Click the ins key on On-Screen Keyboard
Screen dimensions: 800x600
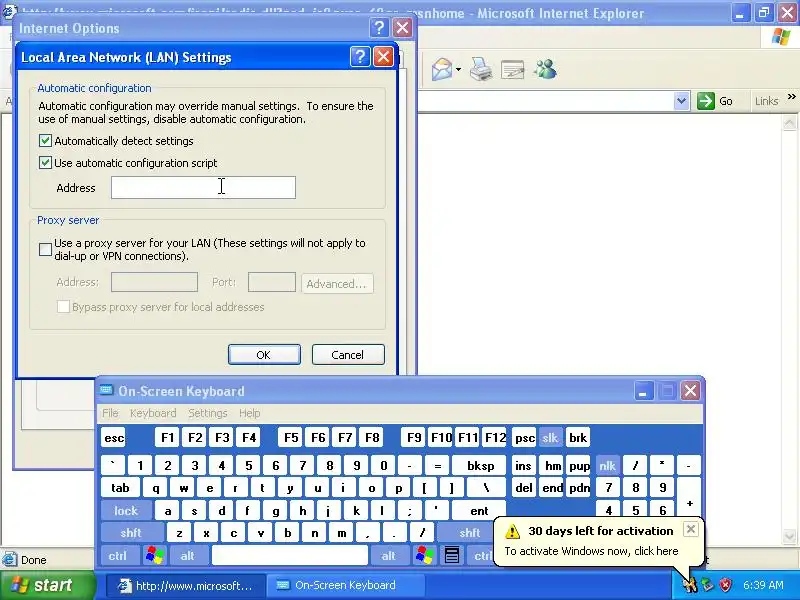pos(523,465)
